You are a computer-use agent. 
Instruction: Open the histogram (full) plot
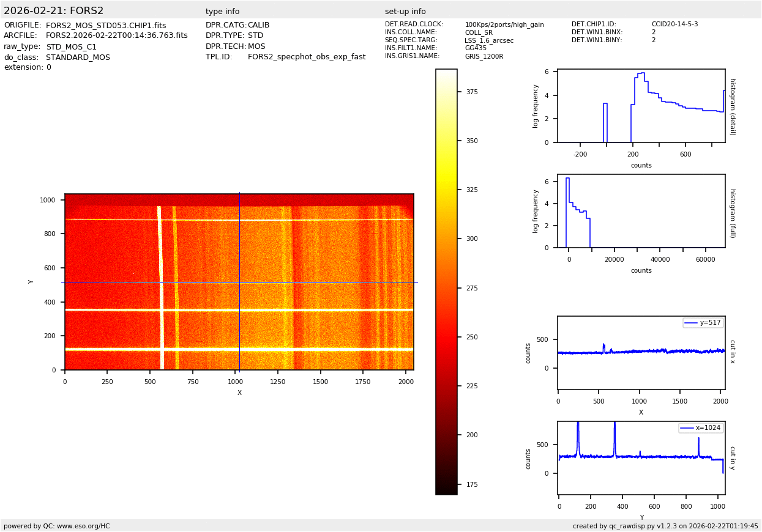tap(641, 211)
